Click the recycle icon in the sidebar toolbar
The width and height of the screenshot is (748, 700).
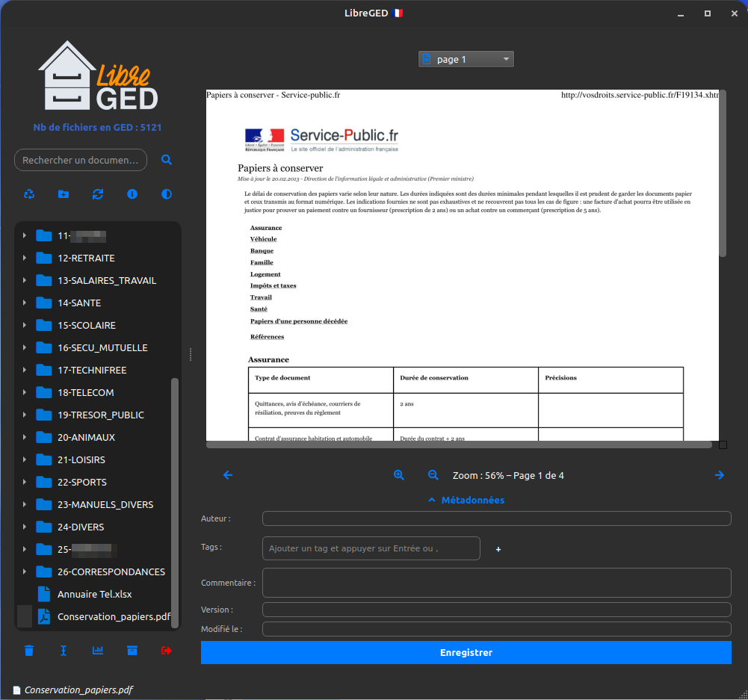[x=29, y=194]
